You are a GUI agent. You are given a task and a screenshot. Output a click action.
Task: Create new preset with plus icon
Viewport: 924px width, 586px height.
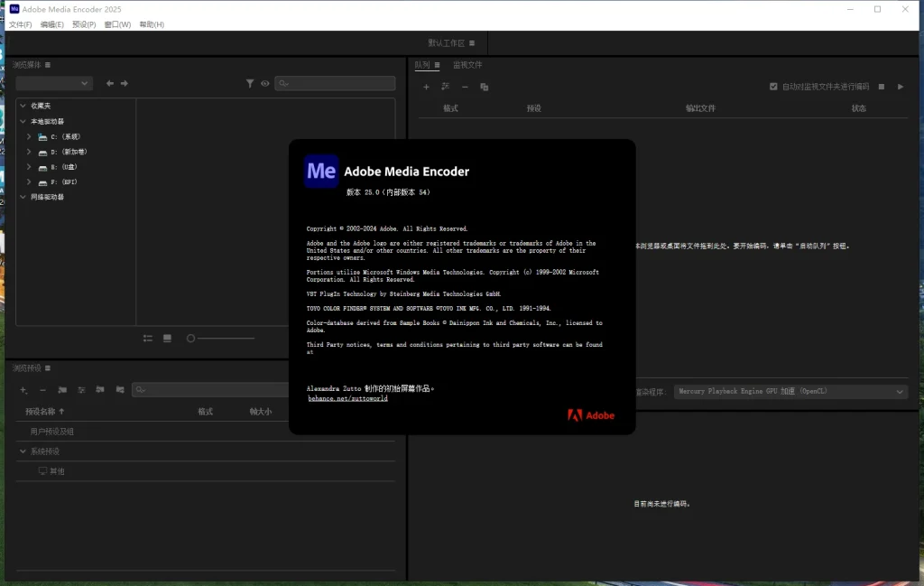23,390
